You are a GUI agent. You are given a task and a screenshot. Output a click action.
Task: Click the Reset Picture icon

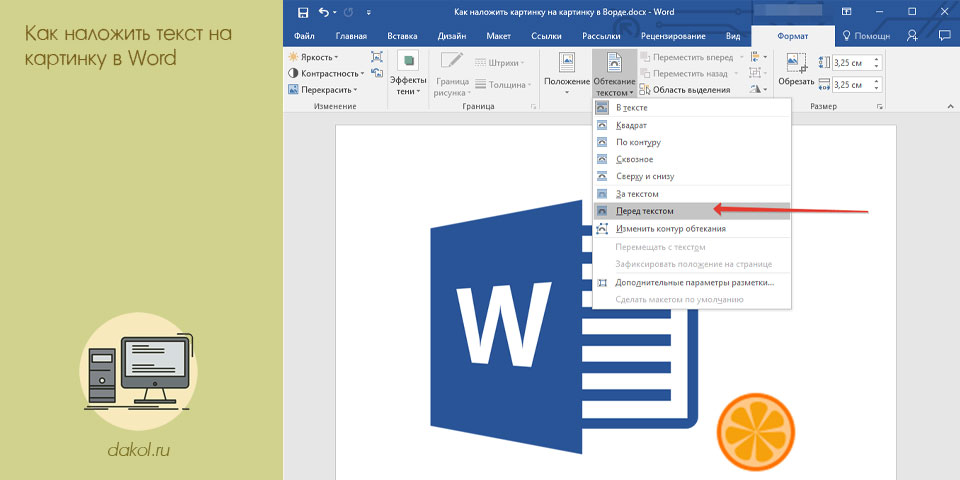pyautogui.click(x=377, y=73)
